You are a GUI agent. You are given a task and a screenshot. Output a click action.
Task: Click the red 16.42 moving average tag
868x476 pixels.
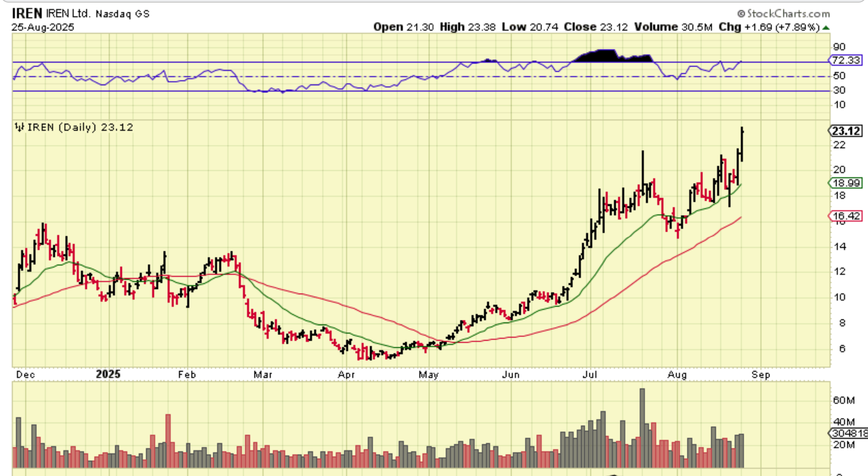[846, 216]
